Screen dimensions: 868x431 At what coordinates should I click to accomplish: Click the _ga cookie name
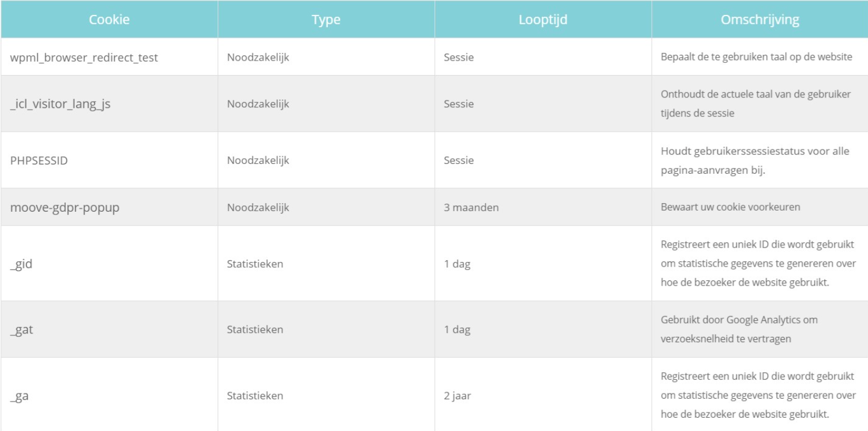[x=20, y=396]
